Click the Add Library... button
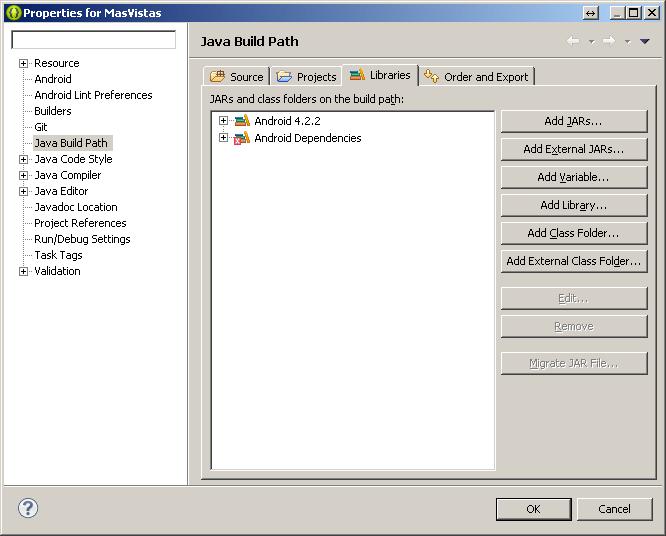Image resolution: width=666 pixels, height=536 pixels. [x=574, y=205]
